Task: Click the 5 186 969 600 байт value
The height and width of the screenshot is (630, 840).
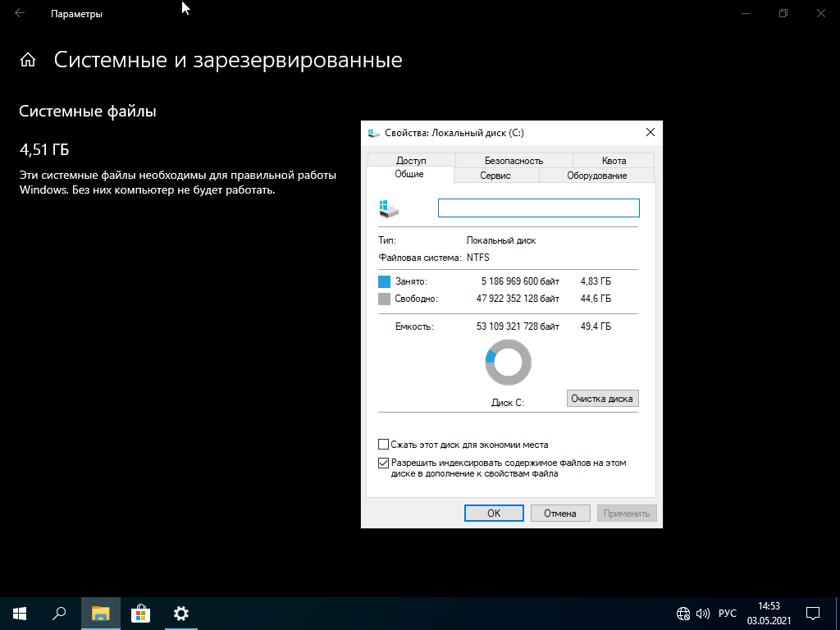Action: pos(520,281)
